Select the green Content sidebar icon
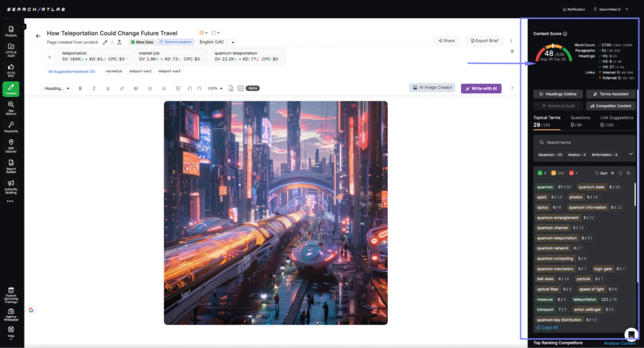Screen dimensions: 644x348 (x=11, y=89)
